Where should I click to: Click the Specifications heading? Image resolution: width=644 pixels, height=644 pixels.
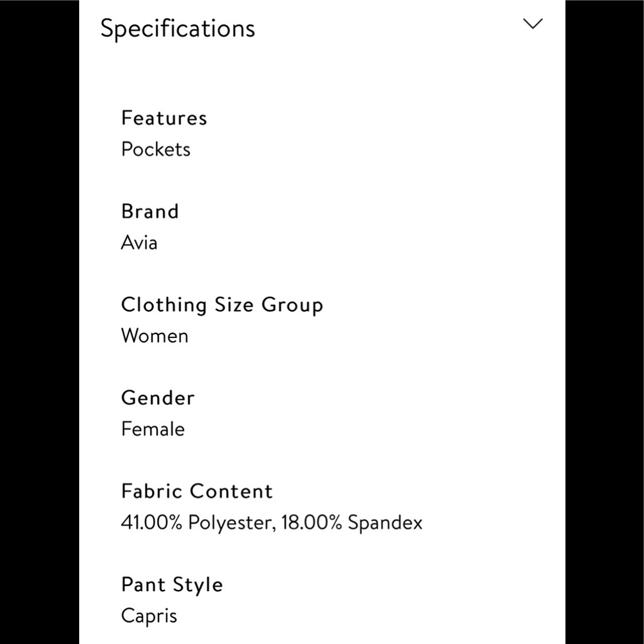tap(178, 28)
